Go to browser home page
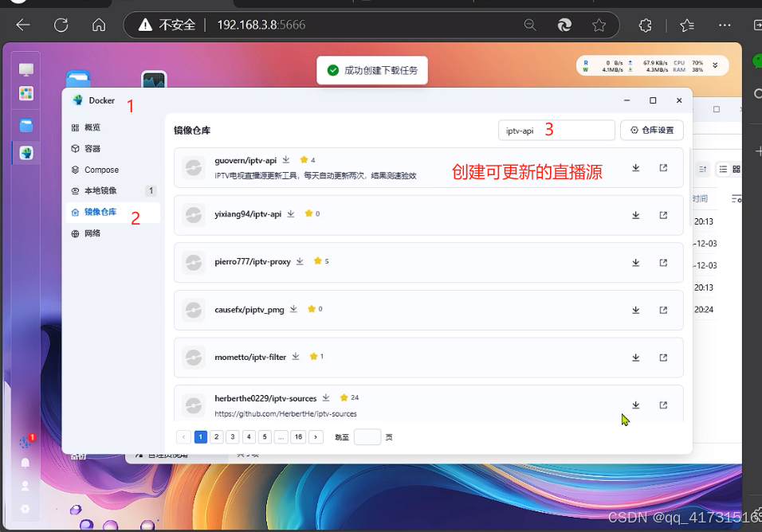This screenshot has height=532, width=762. (x=99, y=25)
